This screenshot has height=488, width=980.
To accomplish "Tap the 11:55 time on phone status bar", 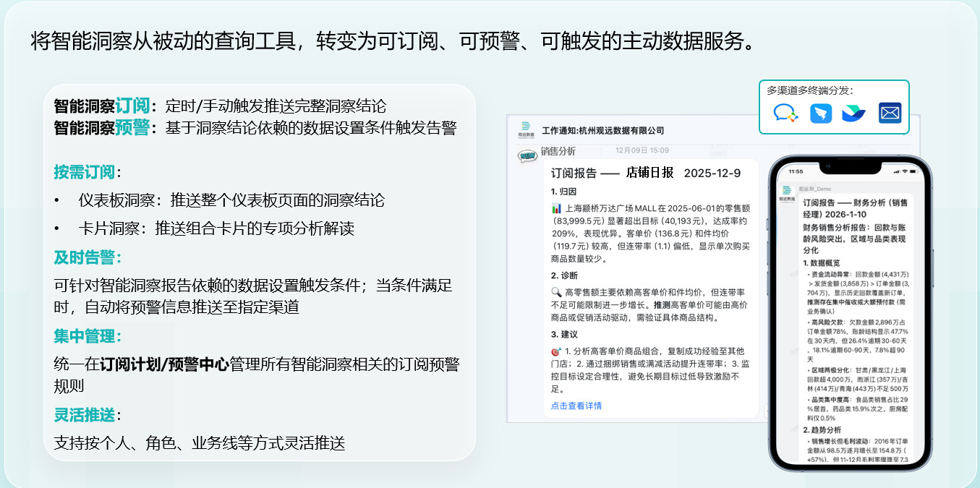I will point(796,171).
